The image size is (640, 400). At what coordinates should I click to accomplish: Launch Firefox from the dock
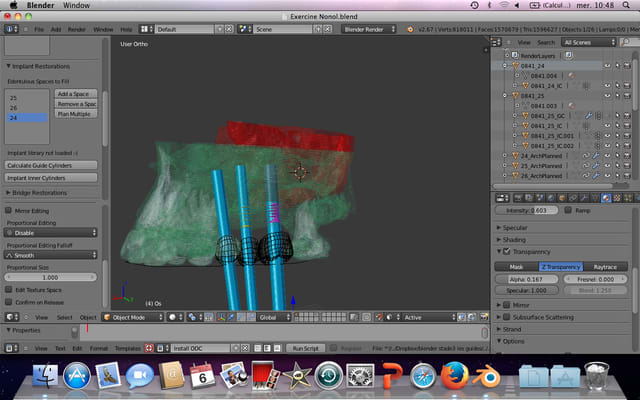(455, 377)
